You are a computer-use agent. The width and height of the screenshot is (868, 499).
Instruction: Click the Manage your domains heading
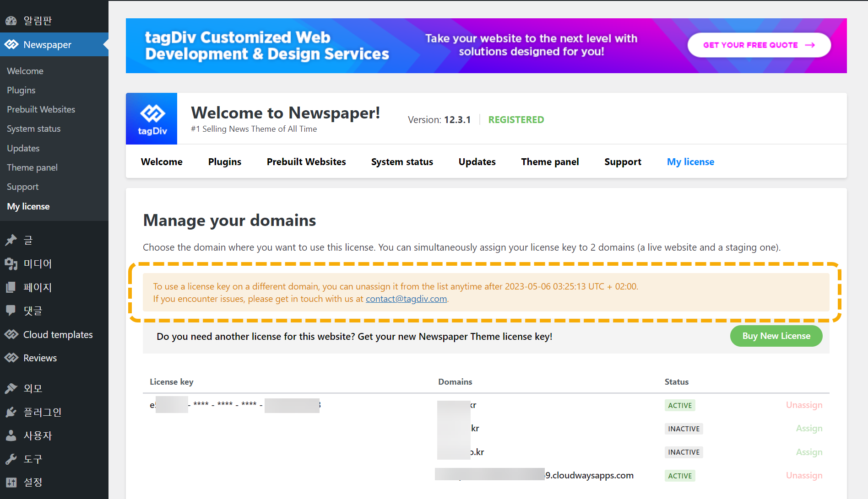[x=229, y=220]
